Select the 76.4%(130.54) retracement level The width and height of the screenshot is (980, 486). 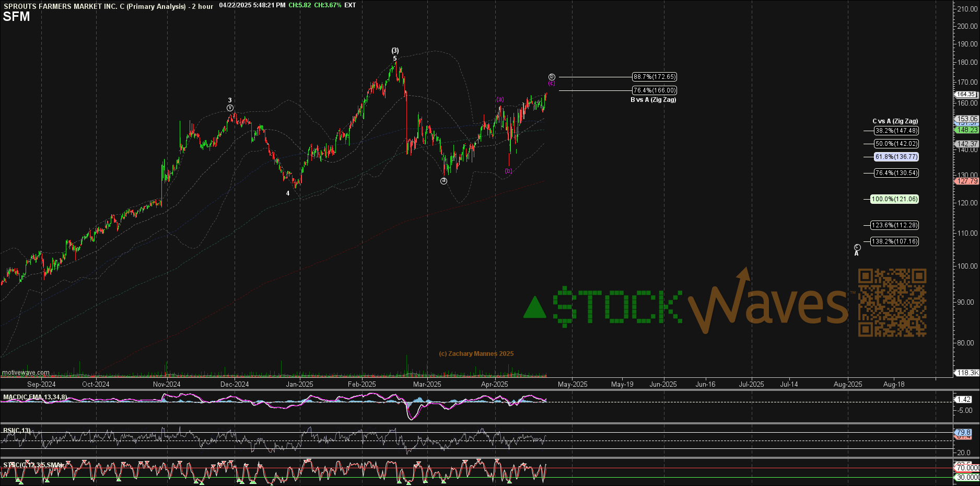[x=896, y=173]
